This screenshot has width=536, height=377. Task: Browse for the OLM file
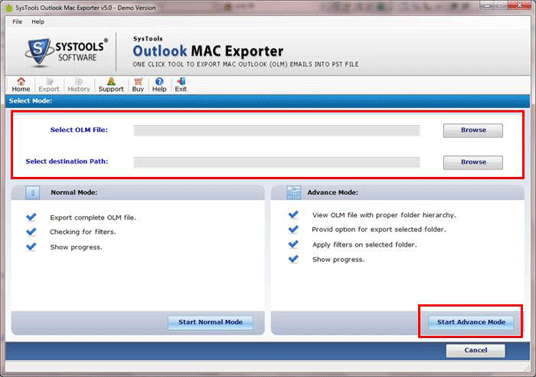[x=473, y=130]
